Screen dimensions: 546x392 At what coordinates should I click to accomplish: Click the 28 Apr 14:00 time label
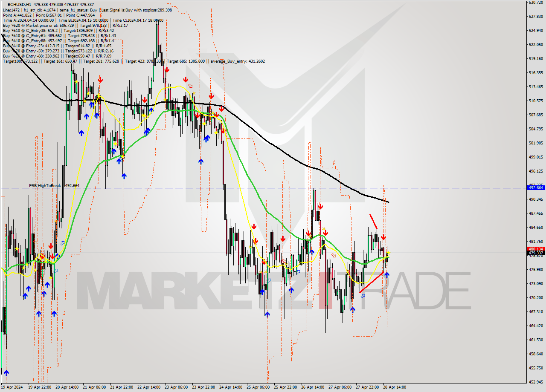click(395, 387)
